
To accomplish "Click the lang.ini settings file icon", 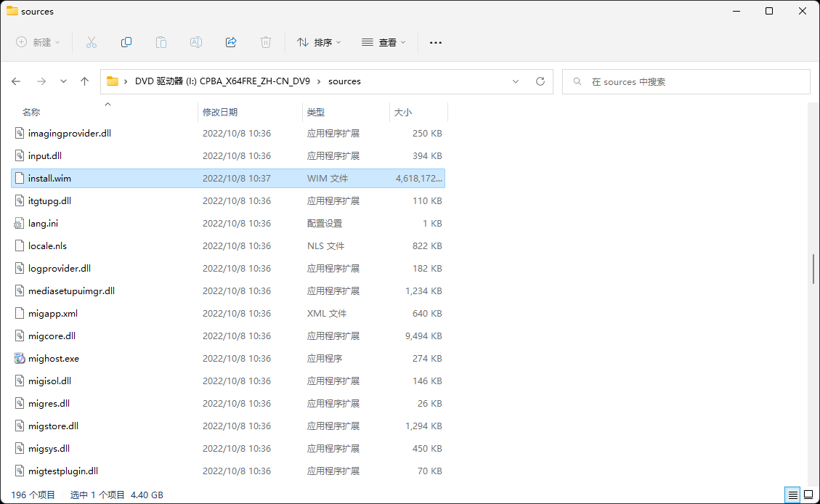I will point(19,223).
